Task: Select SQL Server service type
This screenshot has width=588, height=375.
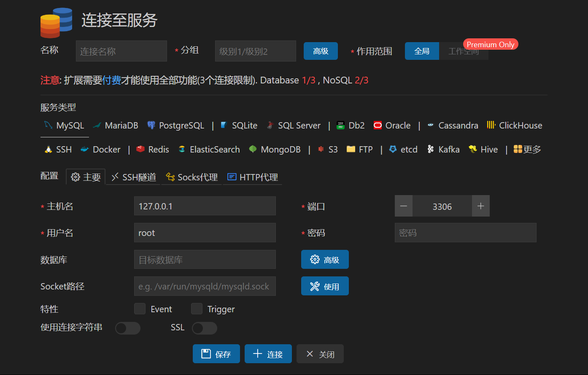Action: pos(294,126)
